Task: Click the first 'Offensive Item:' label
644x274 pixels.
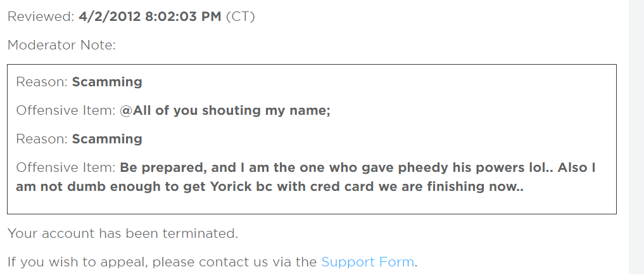Action: click(66, 110)
